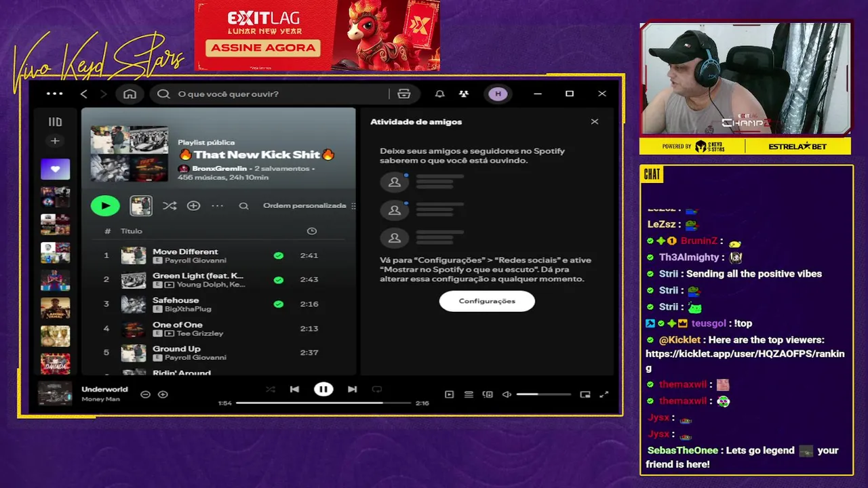The width and height of the screenshot is (868, 488).
Task: Toggle repeat in the player bar
Action: [377, 389]
